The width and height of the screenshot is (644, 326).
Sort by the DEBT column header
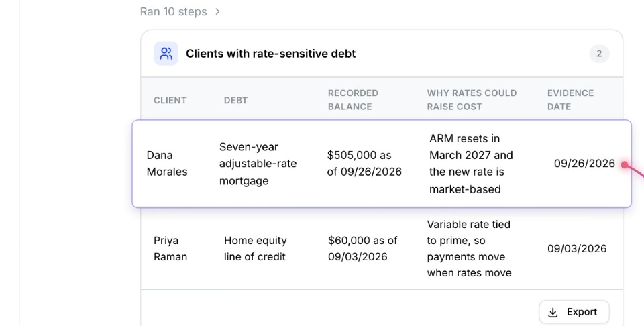click(x=235, y=100)
